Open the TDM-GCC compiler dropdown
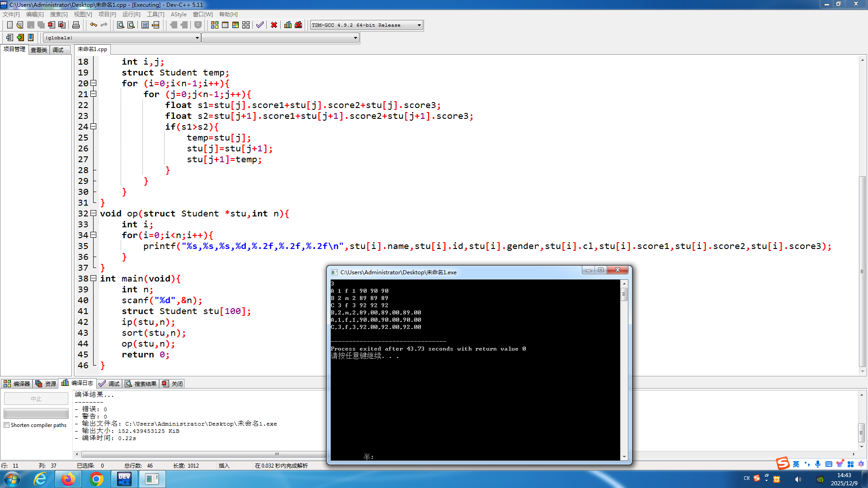 click(419, 25)
